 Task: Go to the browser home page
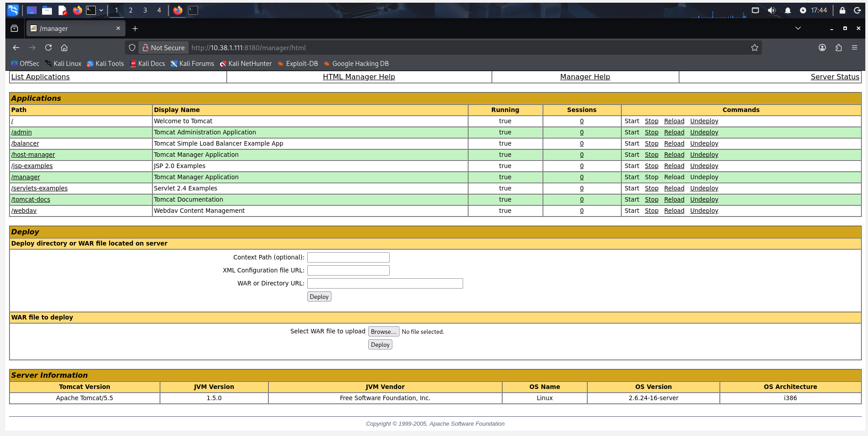(64, 47)
